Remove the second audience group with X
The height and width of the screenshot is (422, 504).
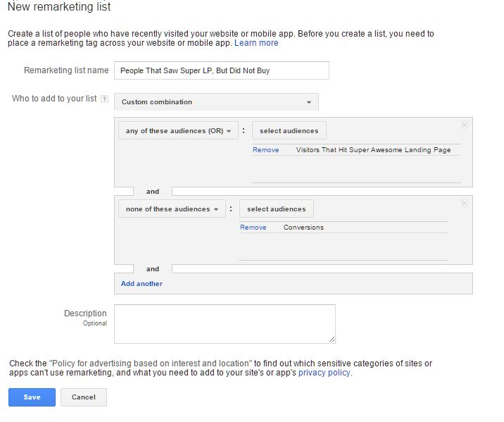point(464,204)
